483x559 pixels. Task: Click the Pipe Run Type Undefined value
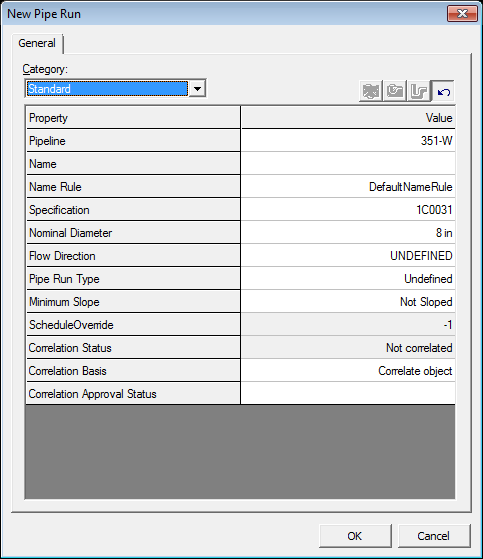[348, 278]
